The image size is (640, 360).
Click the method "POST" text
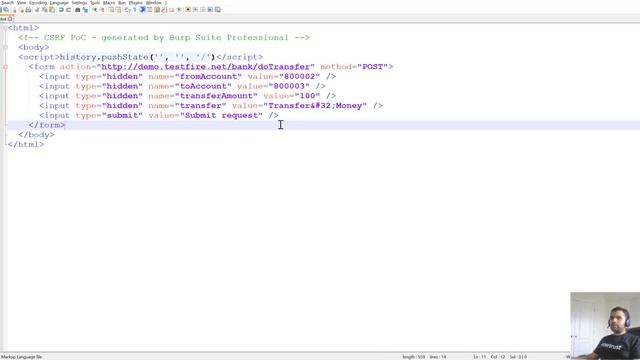click(x=372, y=67)
